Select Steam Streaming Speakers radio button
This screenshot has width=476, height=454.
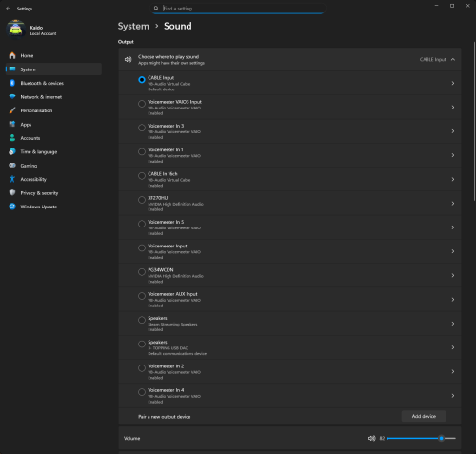point(142,320)
